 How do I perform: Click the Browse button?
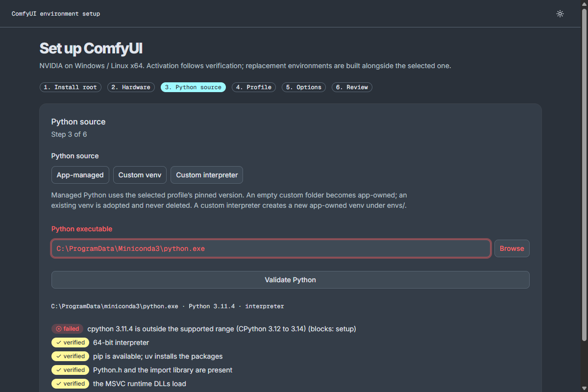point(512,248)
